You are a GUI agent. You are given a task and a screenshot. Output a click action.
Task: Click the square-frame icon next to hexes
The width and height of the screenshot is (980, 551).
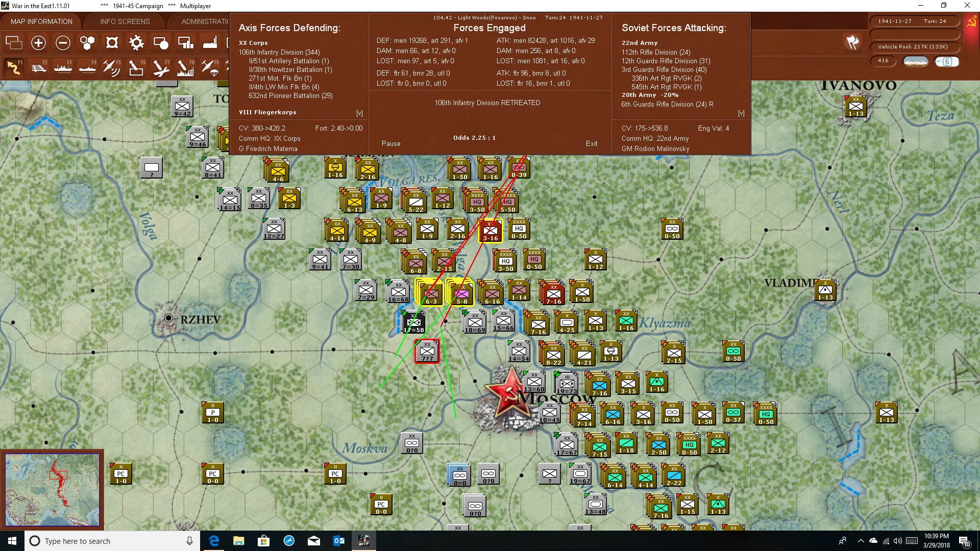(112, 43)
